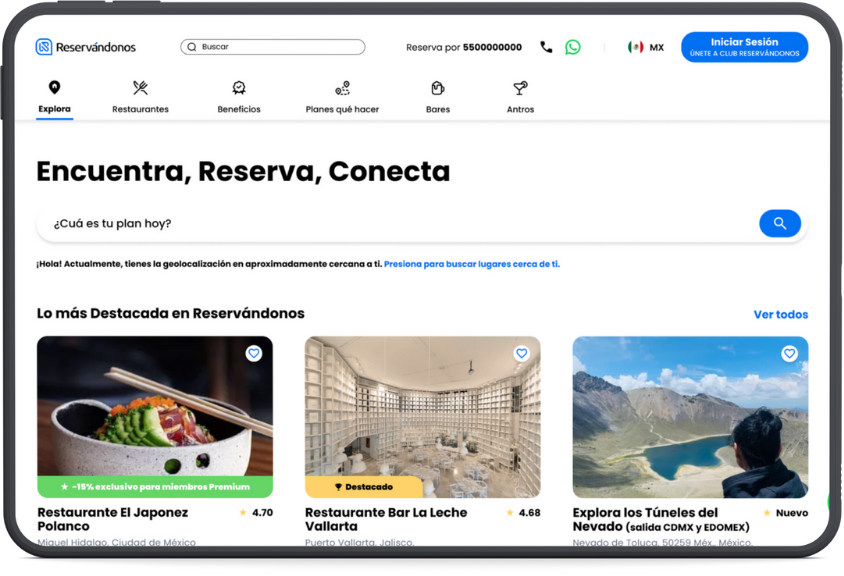Select the Explora tab label
This screenshot has width=844, height=576.
[x=54, y=109]
